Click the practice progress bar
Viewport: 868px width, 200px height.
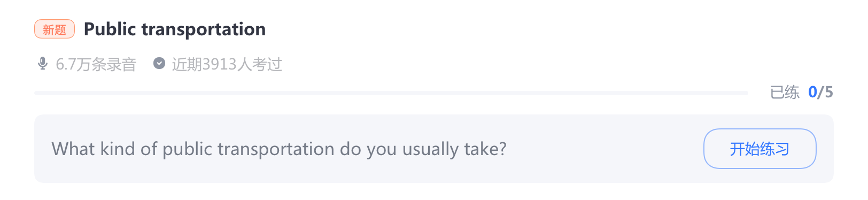(391, 93)
